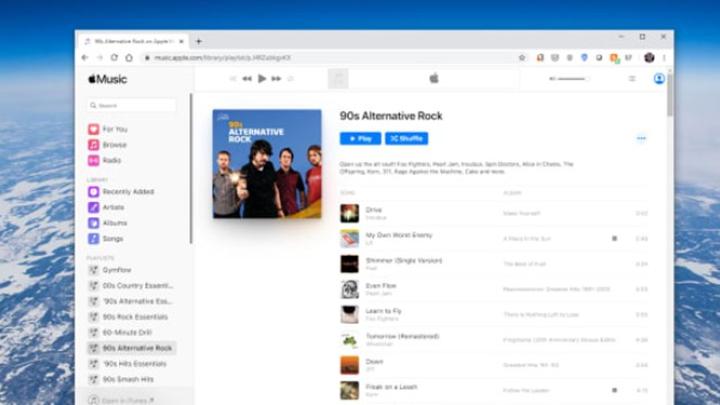Click the Search field in the sidebar
The width and height of the screenshot is (720, 405).
pos(131,105)
